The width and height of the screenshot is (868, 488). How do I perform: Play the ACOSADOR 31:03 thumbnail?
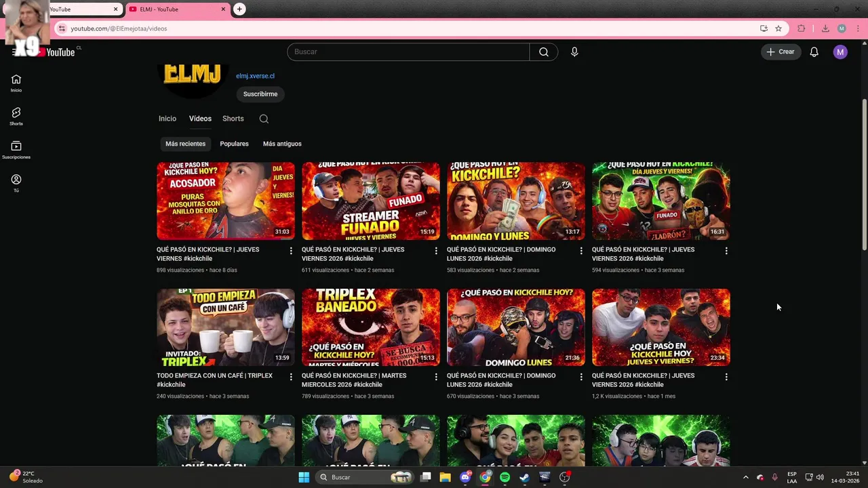tap(226, 201)
